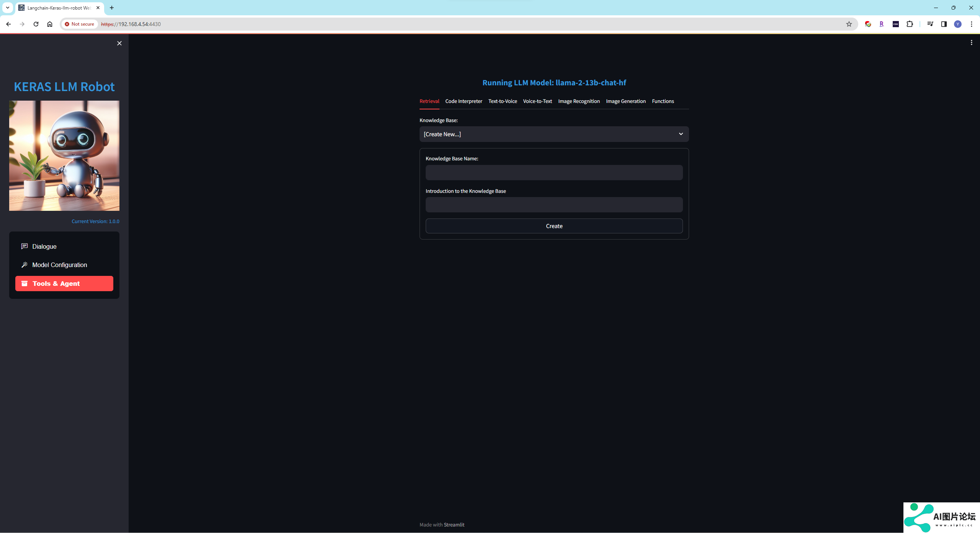Open the Functions tab
This screenshot has height=533, width=980.
tap(663, 101)
